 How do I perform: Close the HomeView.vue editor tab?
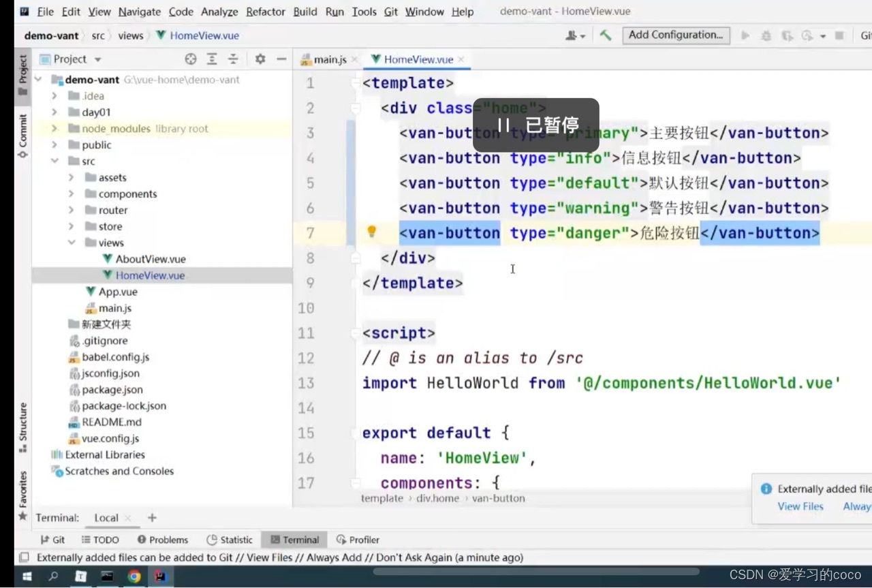coord(461,60)
